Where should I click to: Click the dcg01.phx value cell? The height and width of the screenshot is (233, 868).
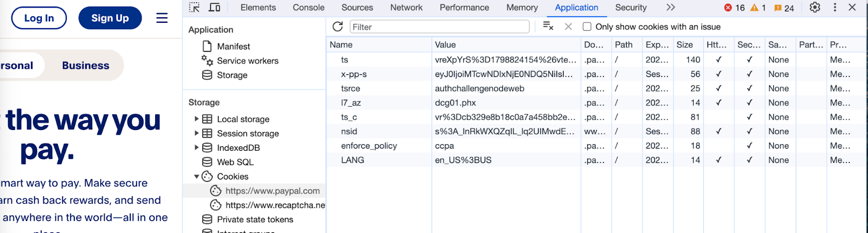coord(506,102)
